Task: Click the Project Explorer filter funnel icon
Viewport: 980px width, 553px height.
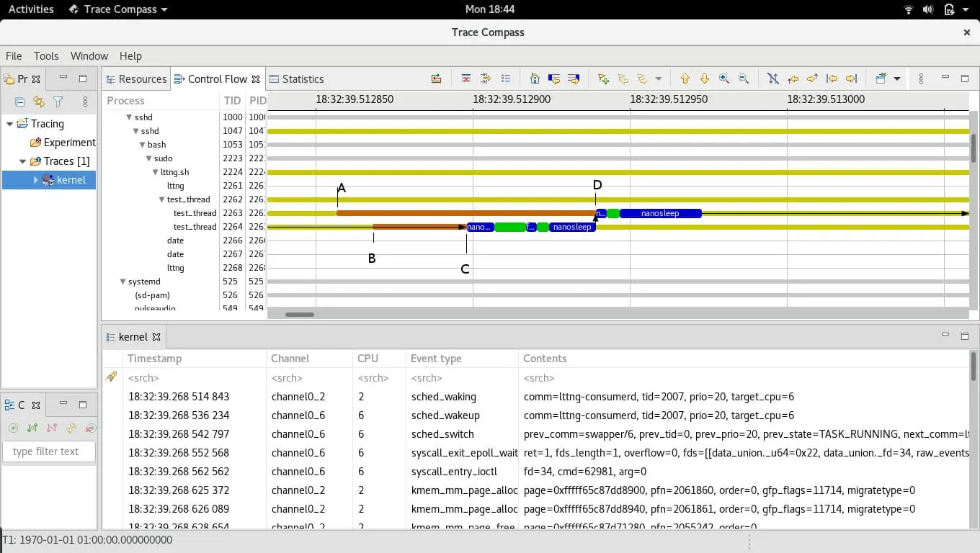Action: click(58, 102)
